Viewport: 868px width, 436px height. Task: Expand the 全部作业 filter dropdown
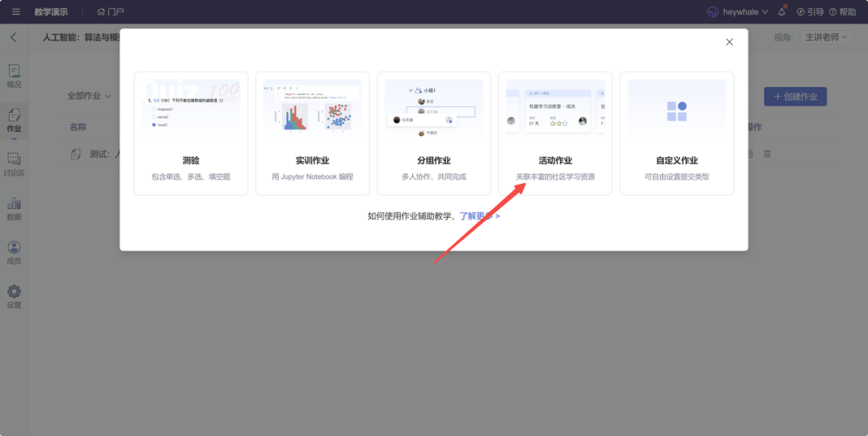point(89,96)
